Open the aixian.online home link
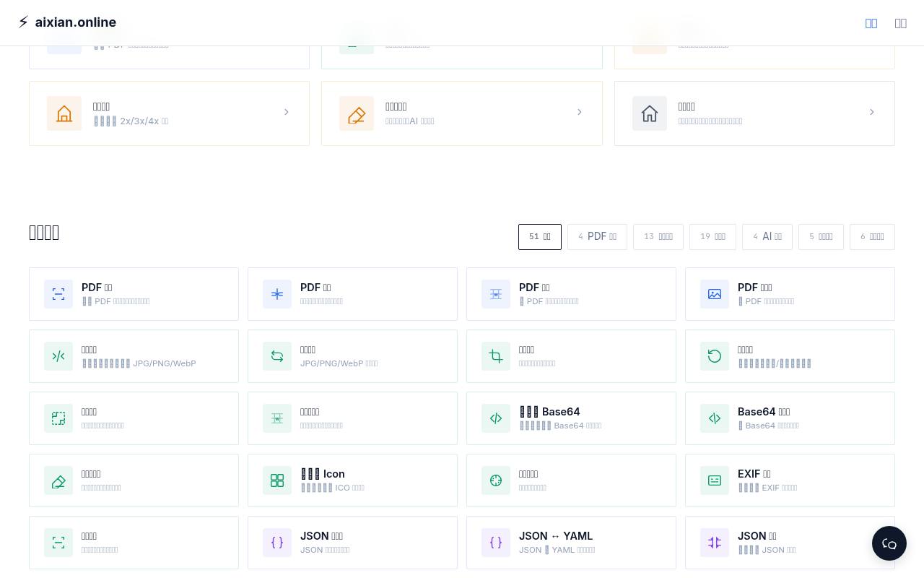Screen dimensions: 924x578 (67, 22)
